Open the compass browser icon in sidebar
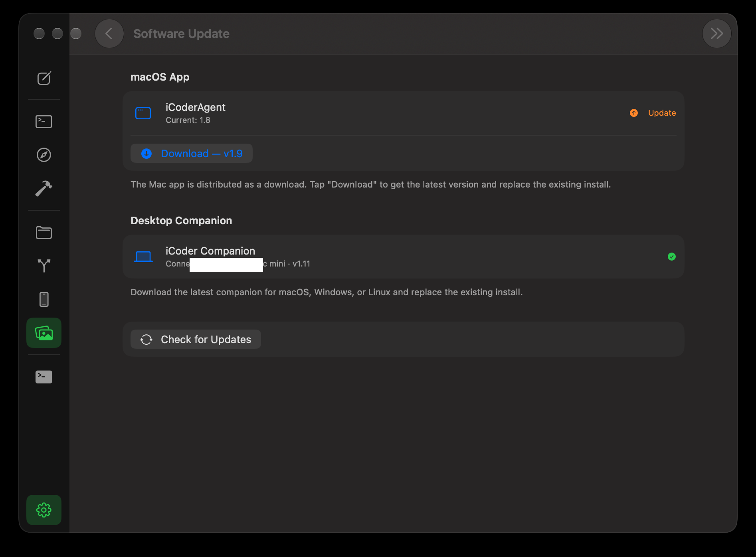 point(44,155)
